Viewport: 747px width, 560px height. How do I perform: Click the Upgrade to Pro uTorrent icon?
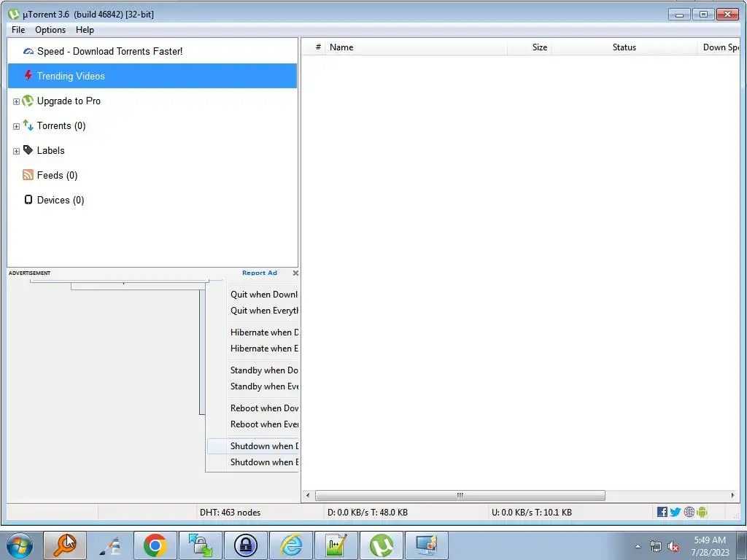[x=28, y=101]
